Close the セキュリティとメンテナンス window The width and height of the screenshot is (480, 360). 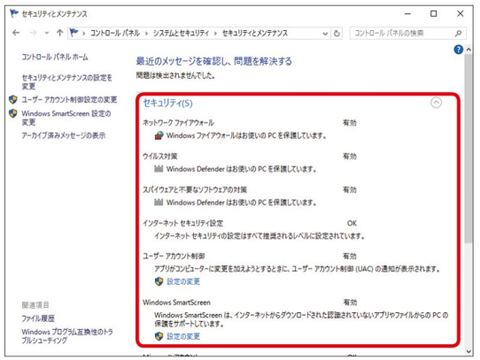(x=460, y=14)
